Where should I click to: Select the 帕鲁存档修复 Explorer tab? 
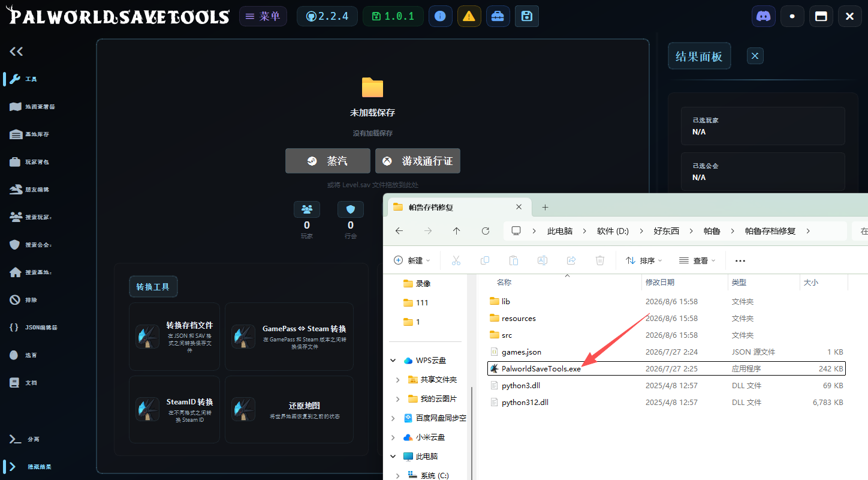(460, 207)
